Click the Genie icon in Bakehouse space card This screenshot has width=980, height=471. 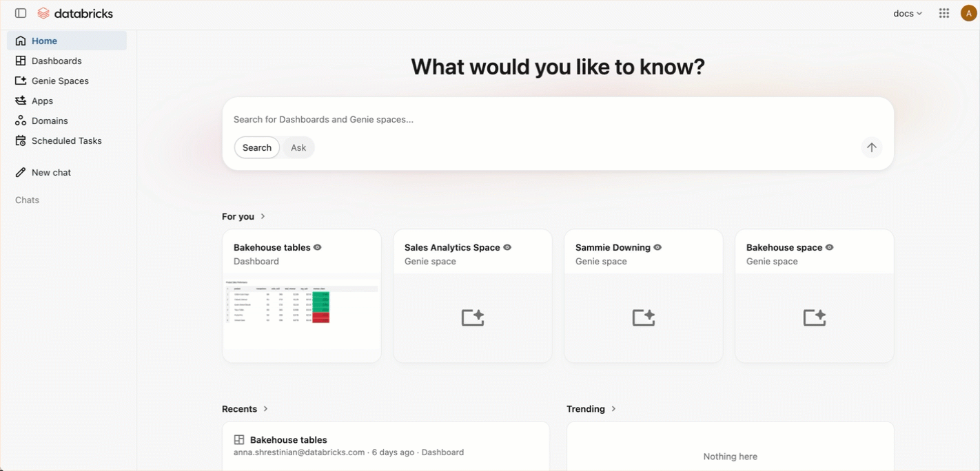pyautogui.click(x=815, y=317)
